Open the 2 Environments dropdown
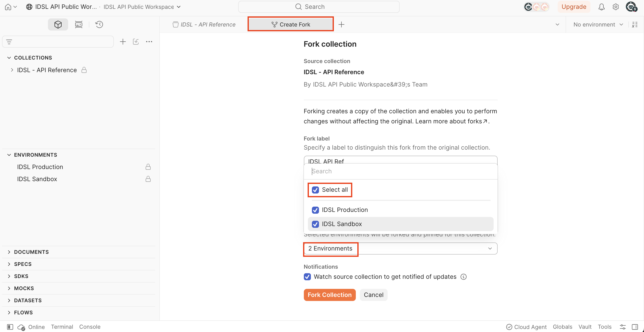The width and height of the screenshot is (644, 332). tap(400, 248)
